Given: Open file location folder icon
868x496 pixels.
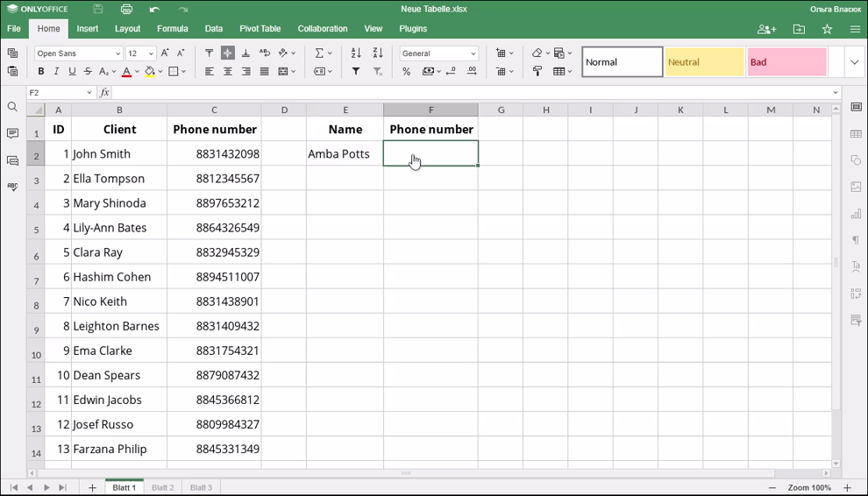Looking at the screenshot, I should point(799,29).
